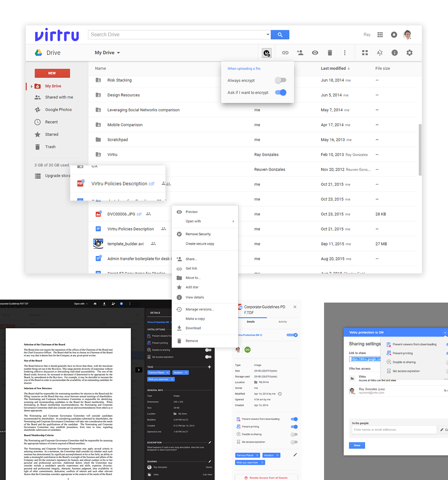Open the Drive settings gear
The image size is (448, 480).
pyautogui.click(x=410, y=53)
